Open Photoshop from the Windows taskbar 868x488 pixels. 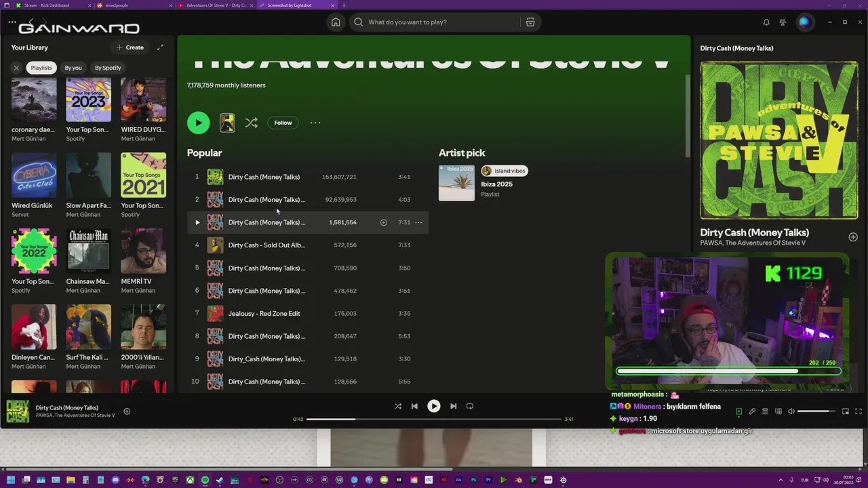click(x=473, y=480)
